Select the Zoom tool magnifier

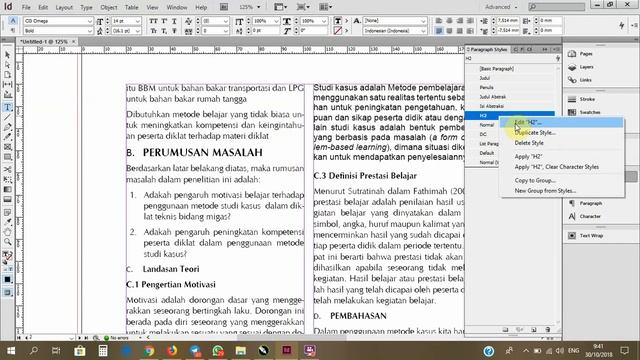[7, 242]
